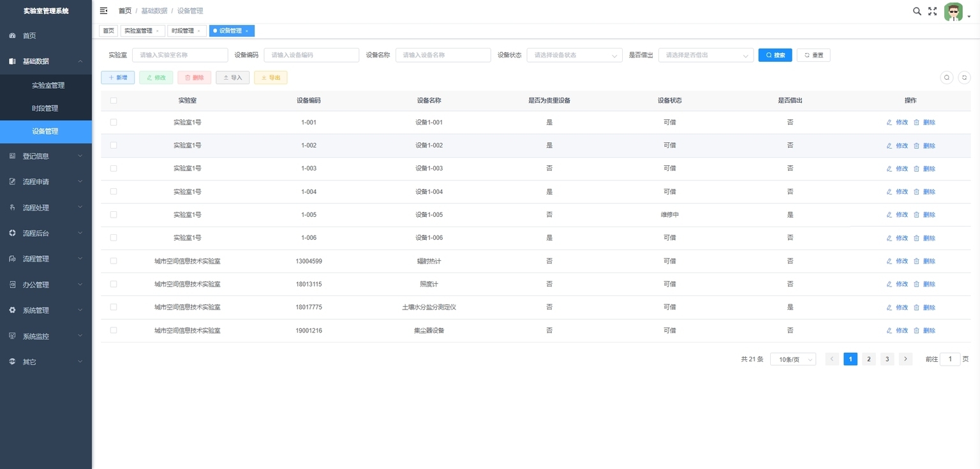The image size is (980, 469).
Task: Click the 新增 button
Action: point(118,77)
